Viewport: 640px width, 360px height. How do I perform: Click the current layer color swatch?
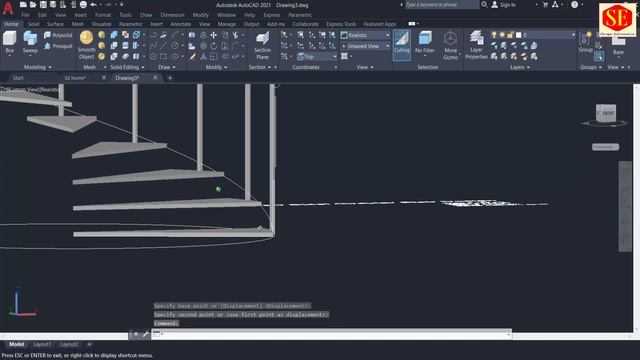[518, 36]
